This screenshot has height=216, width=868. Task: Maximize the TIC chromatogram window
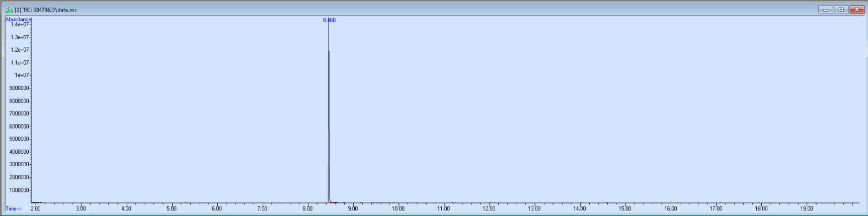(841, 10)
